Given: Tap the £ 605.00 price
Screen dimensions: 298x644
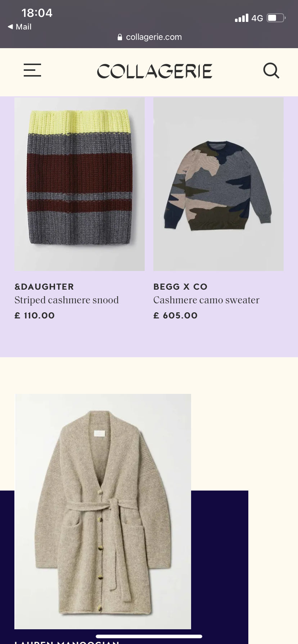Looking at the screenshot, I should pyautogui.click(x=176, y=316).
